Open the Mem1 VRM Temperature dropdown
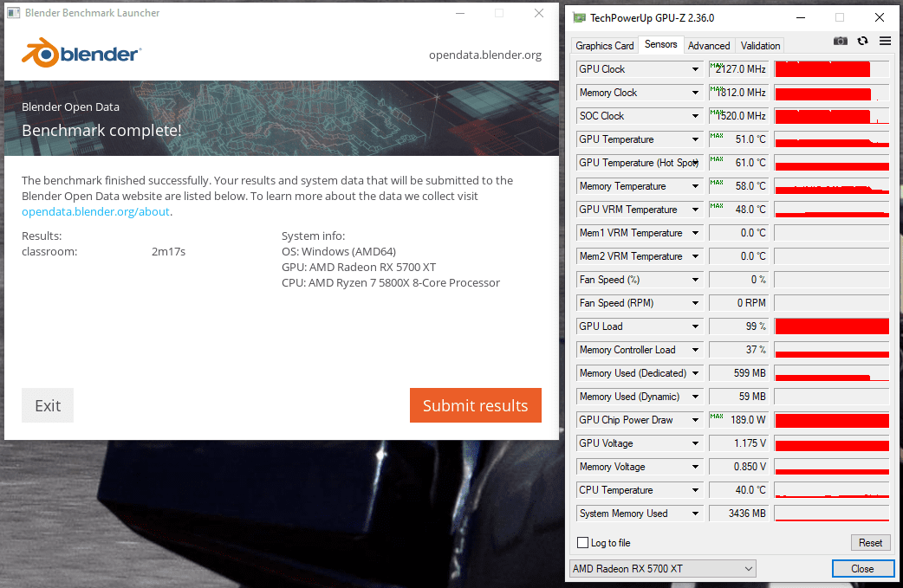 click(x=695, y=233)
